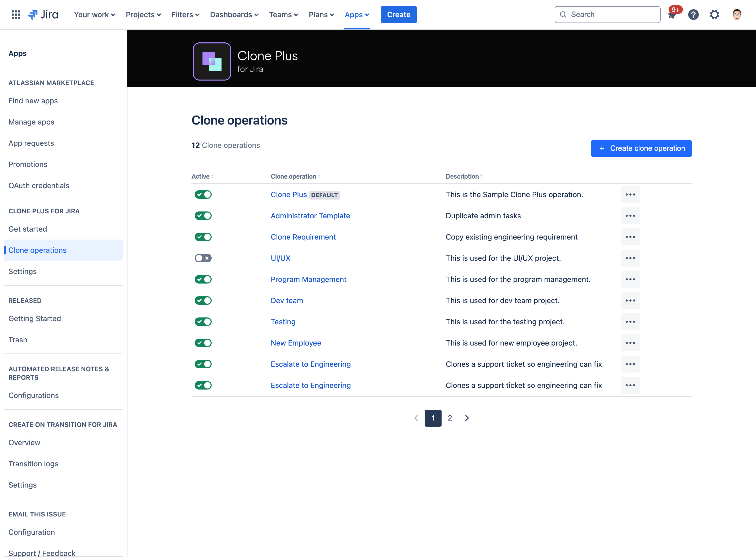Screen dimensions: 756x557
Task: Disable the Dev team operation toggle
Action: click(x=203, y=300)
